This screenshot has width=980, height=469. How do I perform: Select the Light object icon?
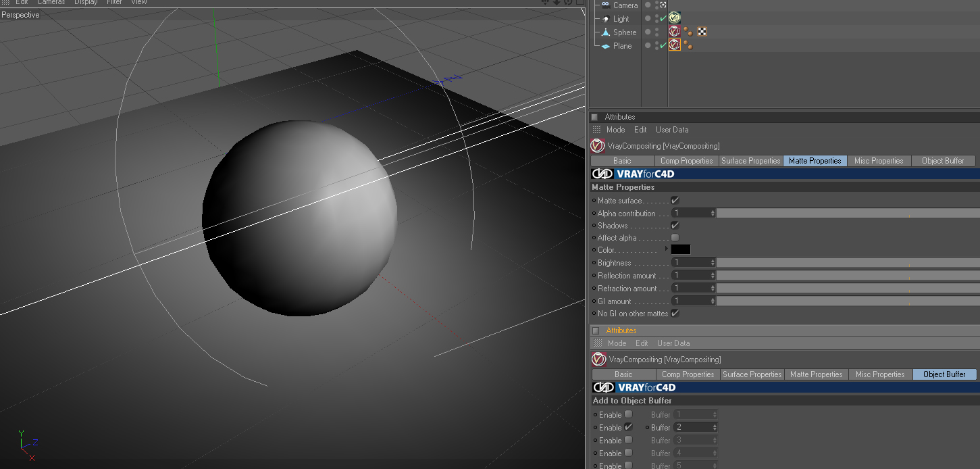click(606, 19)
